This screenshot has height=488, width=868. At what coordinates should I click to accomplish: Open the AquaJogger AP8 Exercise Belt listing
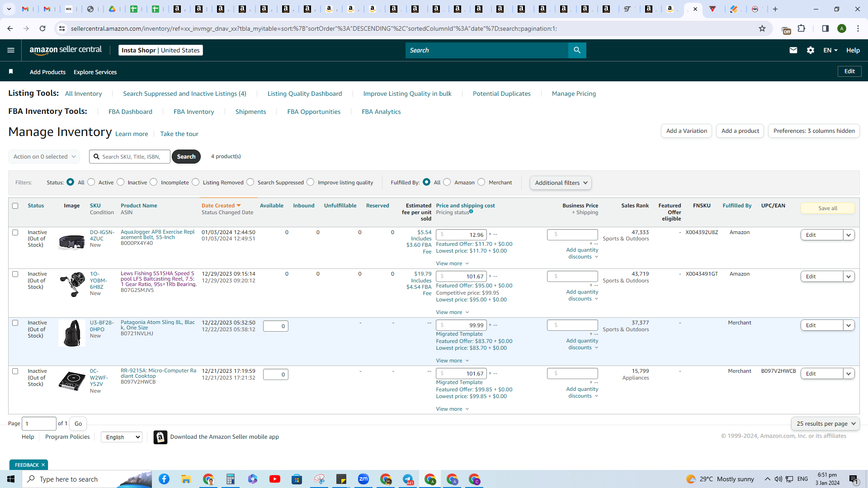pos(157,235)
